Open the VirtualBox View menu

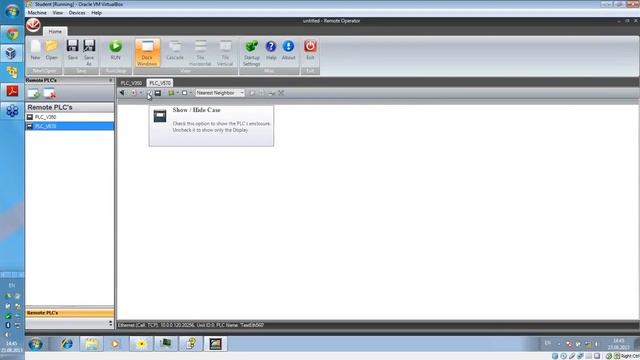coord(58,13)
